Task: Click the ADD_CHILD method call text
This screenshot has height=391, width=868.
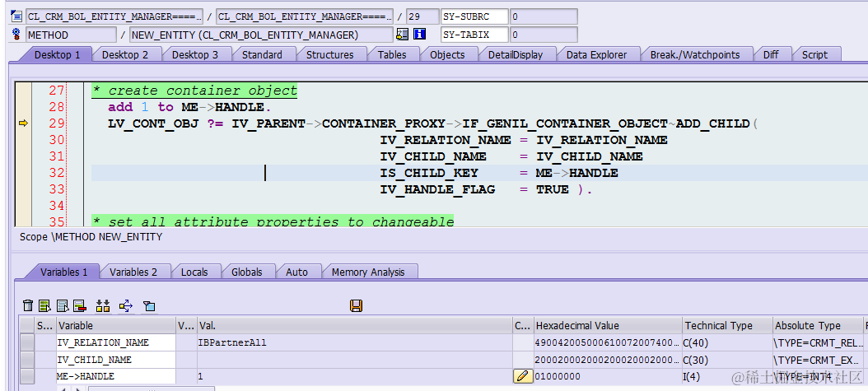Action: tap(712, 123)
